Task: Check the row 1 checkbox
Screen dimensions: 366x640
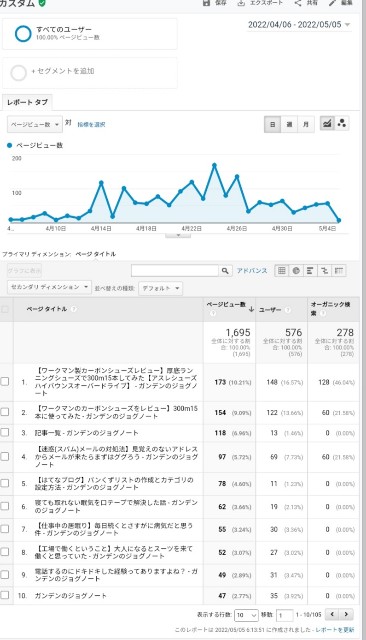Action: (x=5, y=382)
